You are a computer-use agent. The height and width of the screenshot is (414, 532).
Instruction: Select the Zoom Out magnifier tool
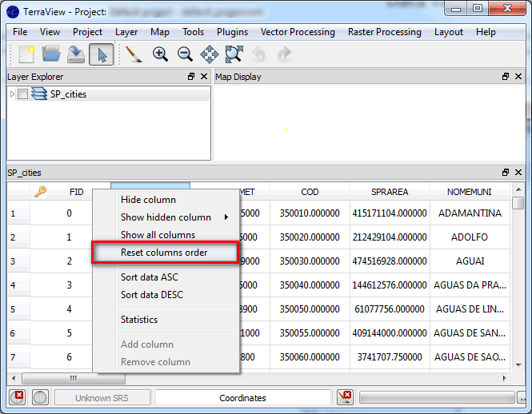coord(185,54)
